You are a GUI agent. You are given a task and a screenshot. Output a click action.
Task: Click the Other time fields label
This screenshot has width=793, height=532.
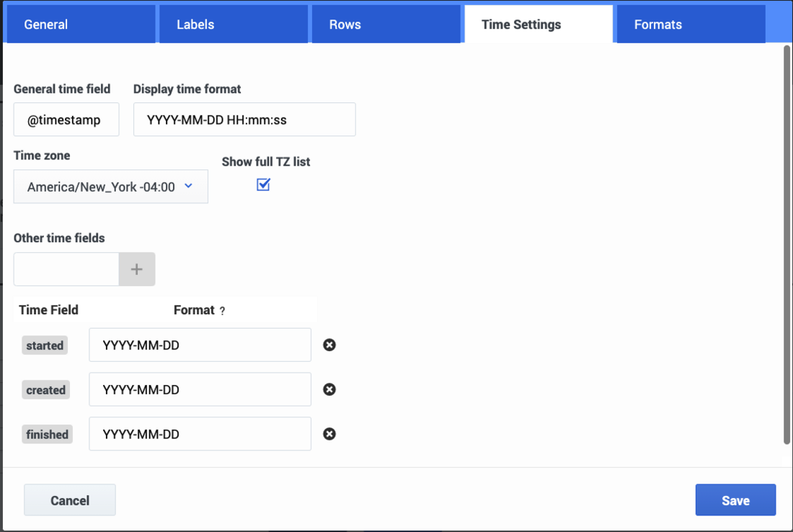[x=59, y=238]
